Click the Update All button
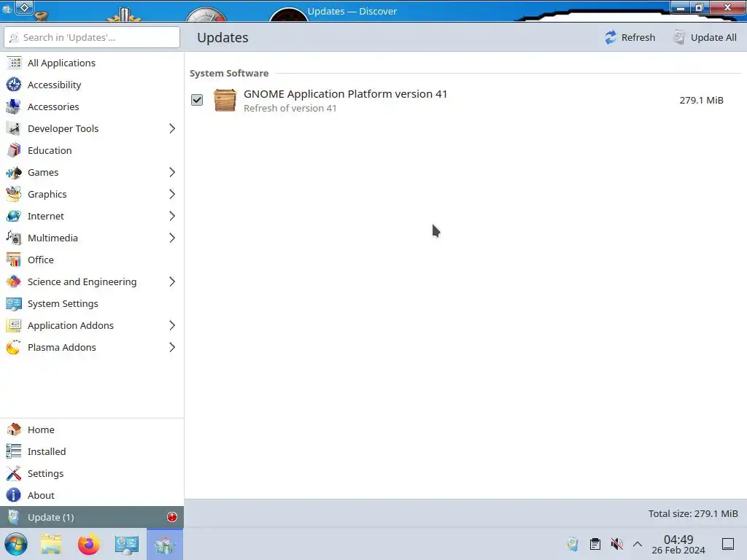The height and width of the screenshot is (560, 747). (705, 37)
